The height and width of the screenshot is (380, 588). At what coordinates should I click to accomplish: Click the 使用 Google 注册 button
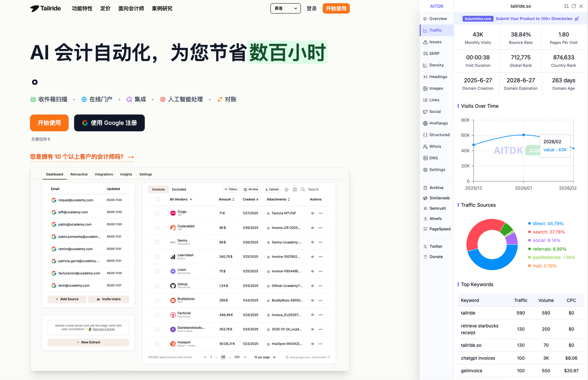point(109,123)
